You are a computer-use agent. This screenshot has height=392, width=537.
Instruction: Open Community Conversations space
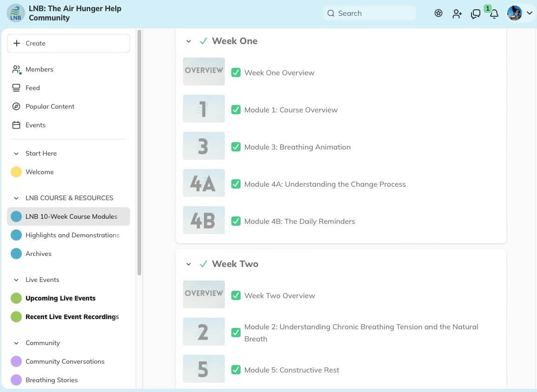coord(68,361)
